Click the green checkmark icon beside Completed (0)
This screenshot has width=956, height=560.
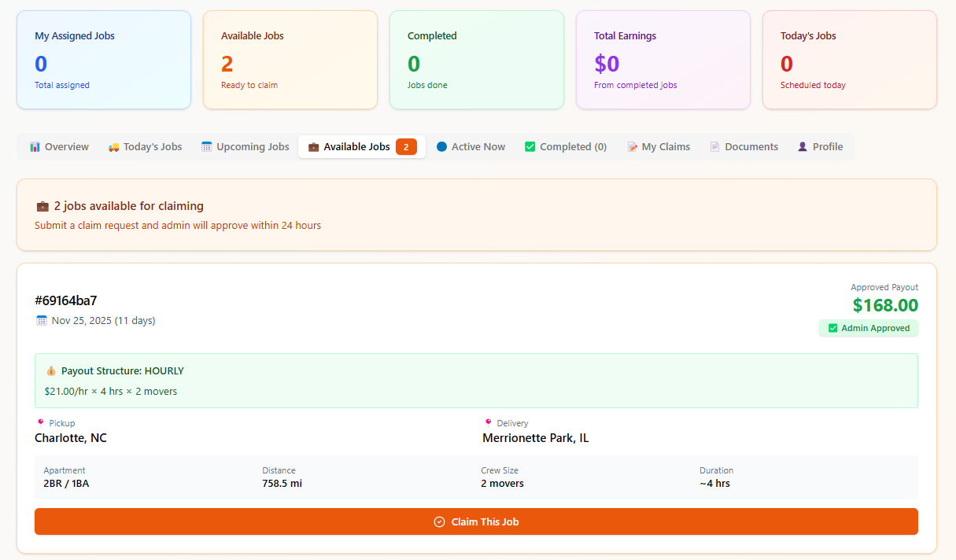pyautogui.click(x=530, y=147)
